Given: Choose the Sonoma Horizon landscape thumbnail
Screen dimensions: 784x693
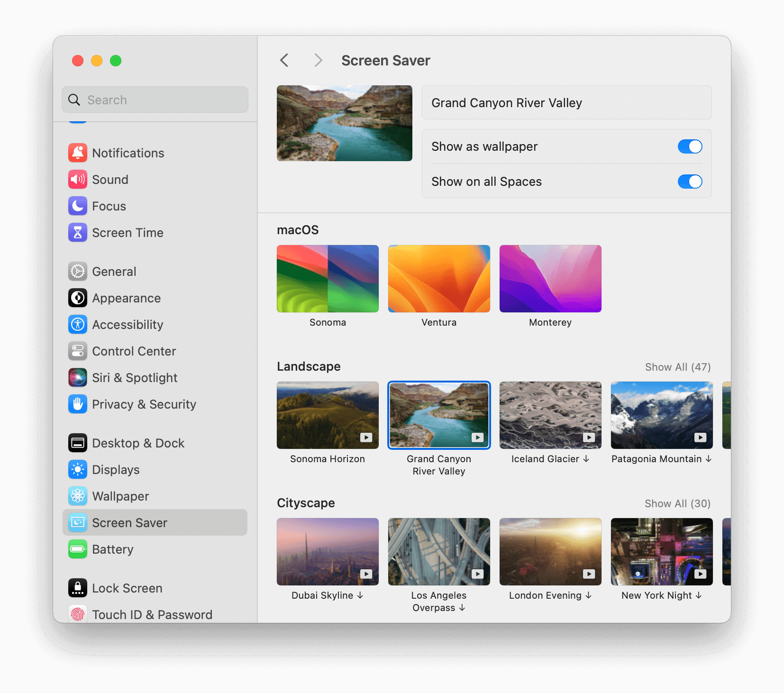Looking at the screenshot, I should [328, 415].
